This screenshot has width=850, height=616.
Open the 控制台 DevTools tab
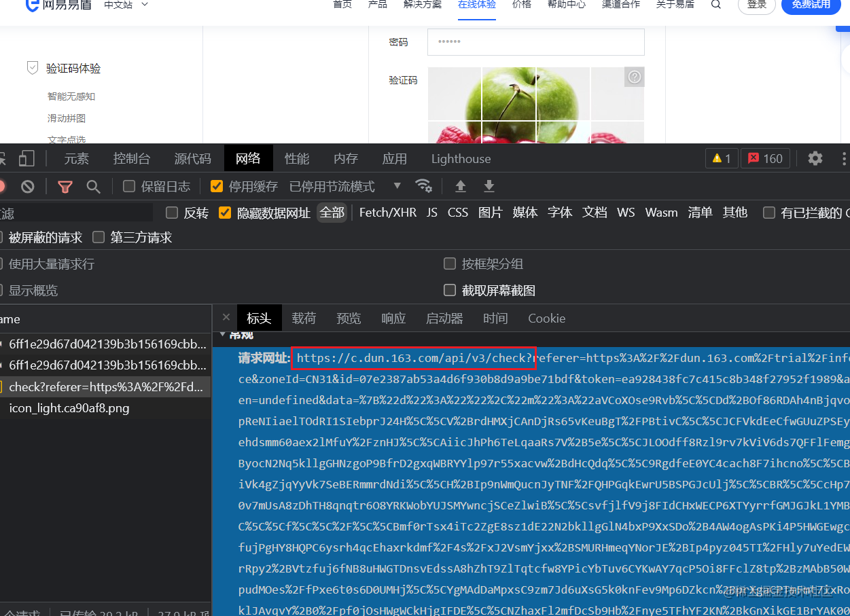click(x=131, y=158)
